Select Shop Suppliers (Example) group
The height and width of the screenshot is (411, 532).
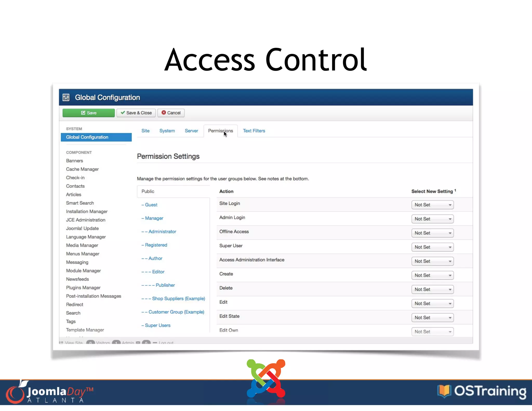tap(173, 299)
